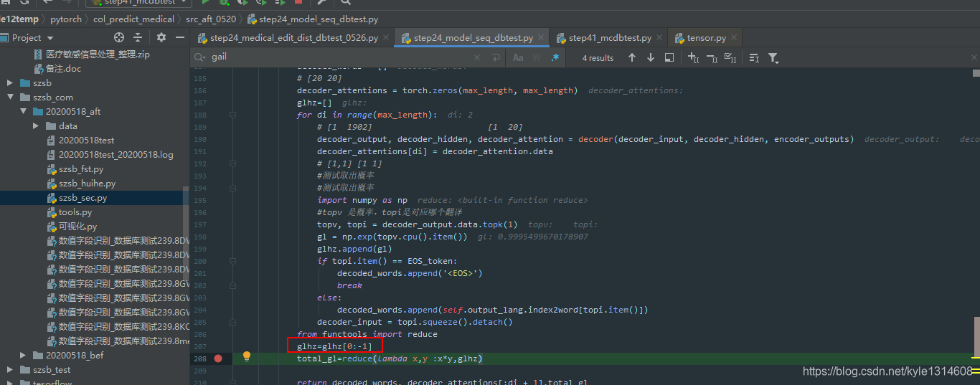This screenshot has height=385, width=980.
Task: Select 可视化.py in project tree
Action: 77,227
